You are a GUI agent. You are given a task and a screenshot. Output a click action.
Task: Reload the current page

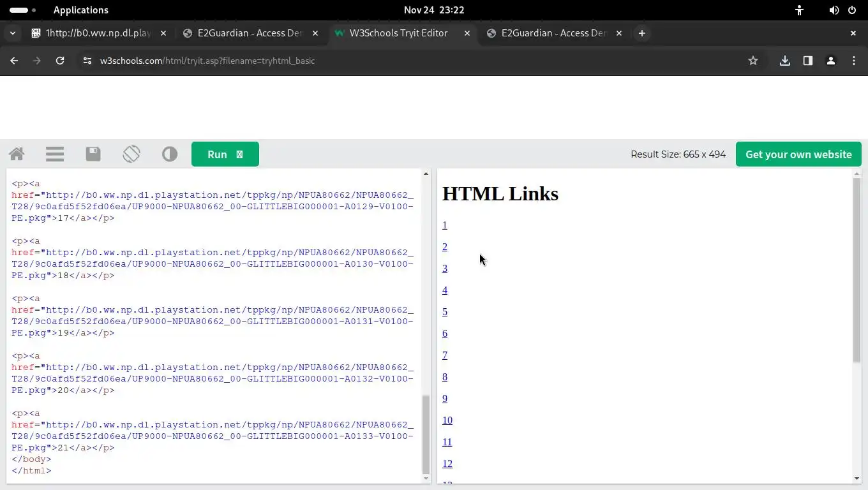[60, 61]
